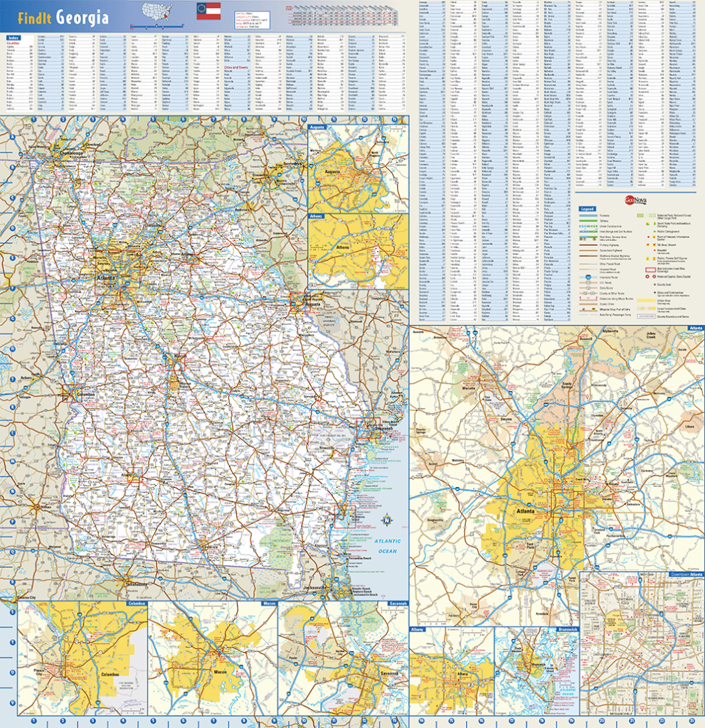Select the compass rose near the Atlantic Ocean

388,520
